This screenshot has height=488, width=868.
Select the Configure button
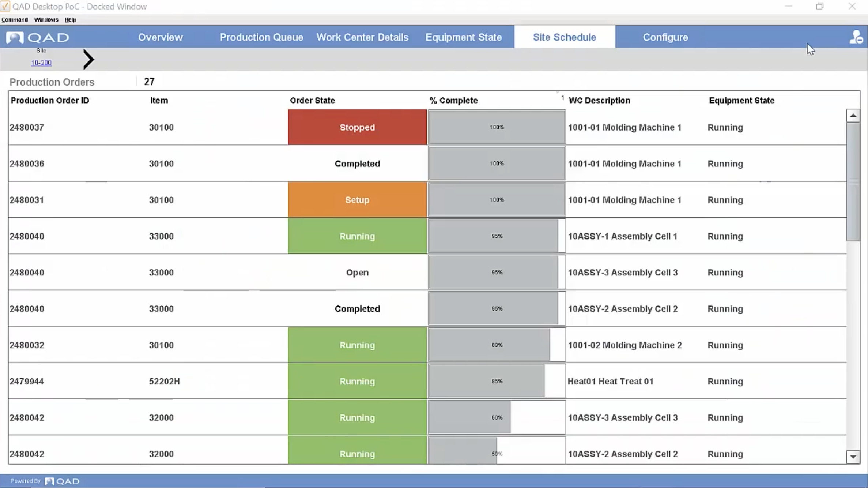[665, 37]
